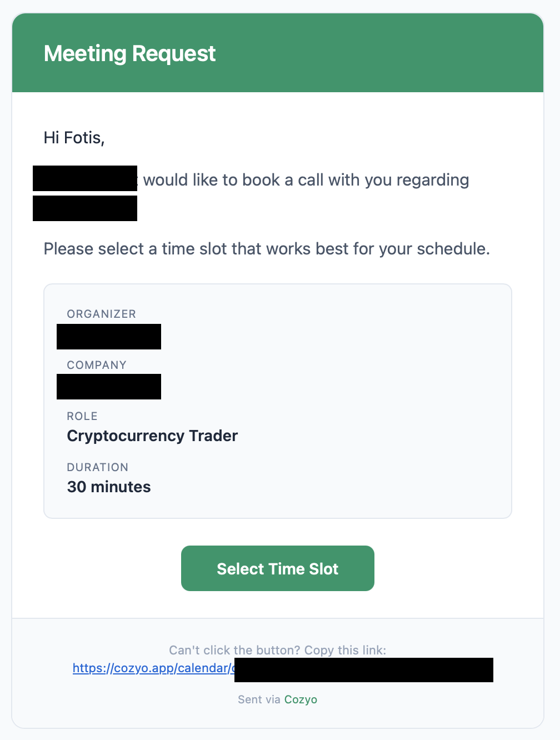Screen dimensions: 560x740
Task: Click the Select Time Slot button
Action: [x=277, y=568]
